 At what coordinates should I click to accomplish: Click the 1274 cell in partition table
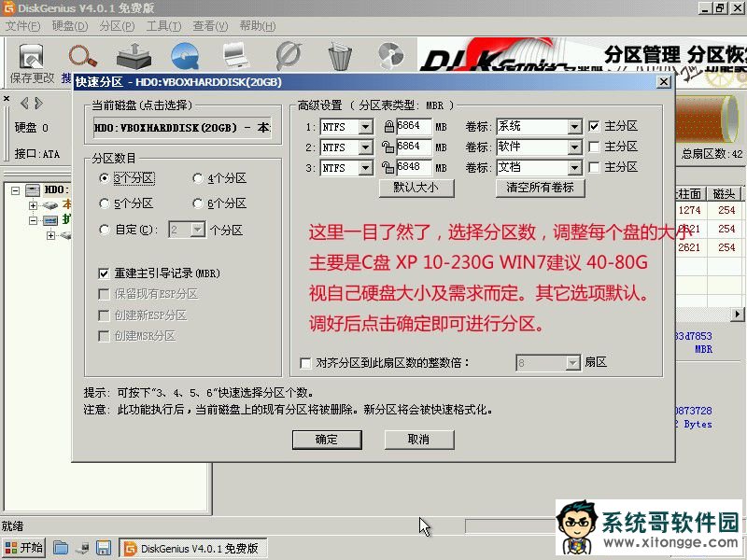click(689, 210)
